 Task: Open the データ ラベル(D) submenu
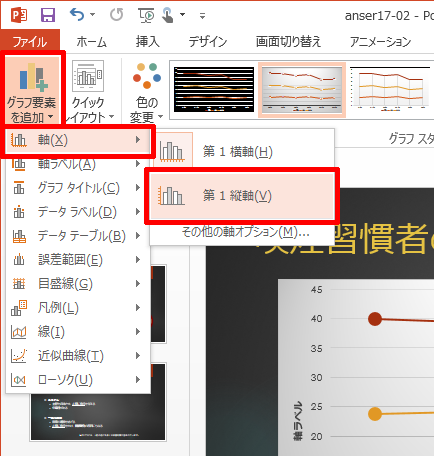click(x=78, y=212)
